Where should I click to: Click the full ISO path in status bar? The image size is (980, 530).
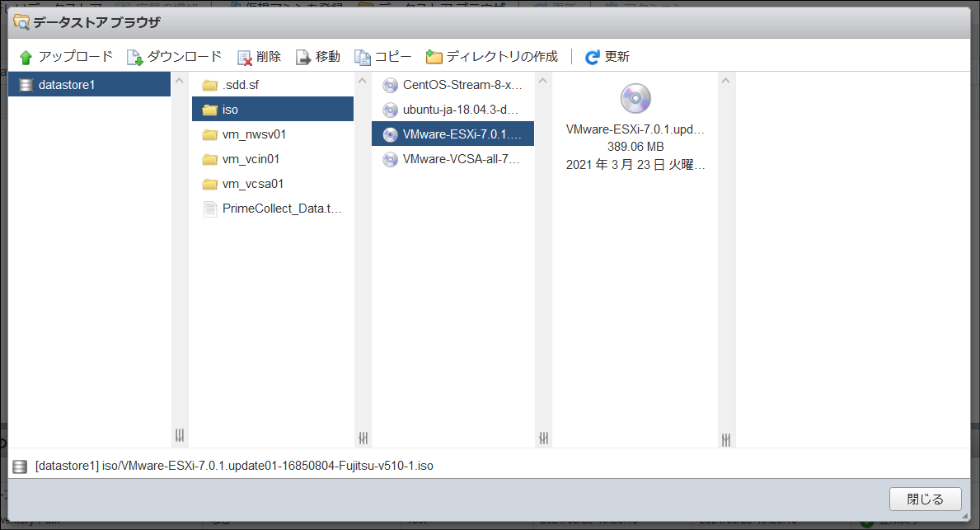tap(234, 466)
